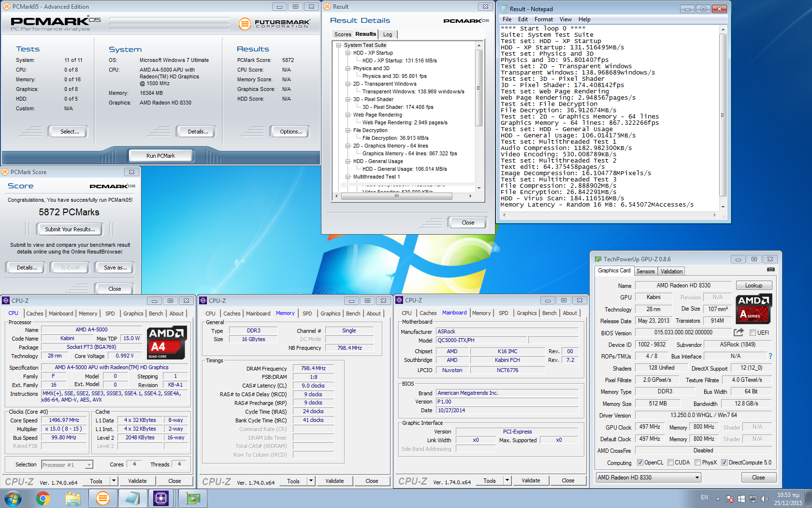The image size is (812, 508).
Task: Click the BIOS export share icon in GPU-Z
Action: (739, 332)
